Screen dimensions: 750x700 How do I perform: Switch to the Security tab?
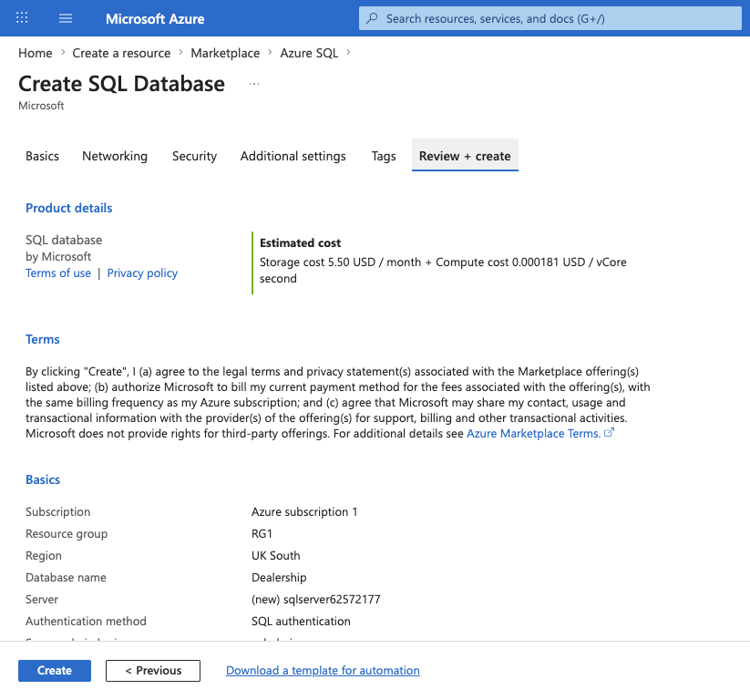tap(195, 156)
